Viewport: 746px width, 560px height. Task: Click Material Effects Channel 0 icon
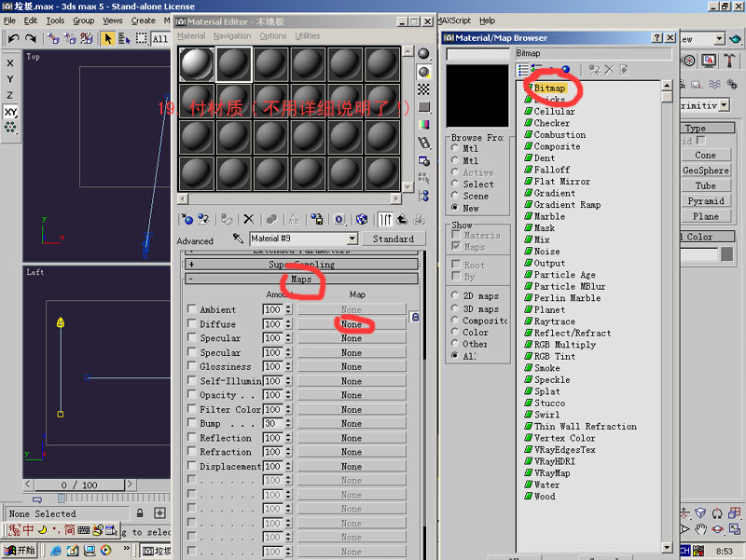338,219
